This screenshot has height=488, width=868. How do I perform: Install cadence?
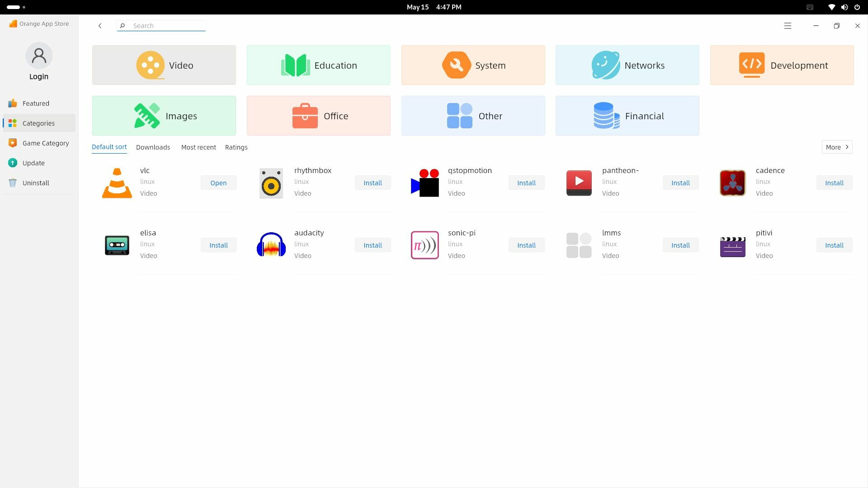[834, 183]
